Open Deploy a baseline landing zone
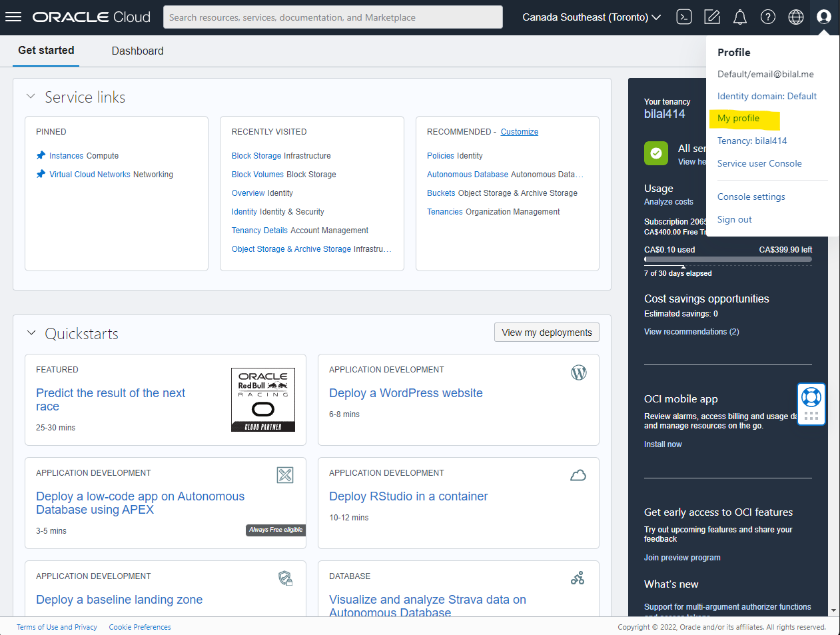840x635 pixels. pos(119,600)
